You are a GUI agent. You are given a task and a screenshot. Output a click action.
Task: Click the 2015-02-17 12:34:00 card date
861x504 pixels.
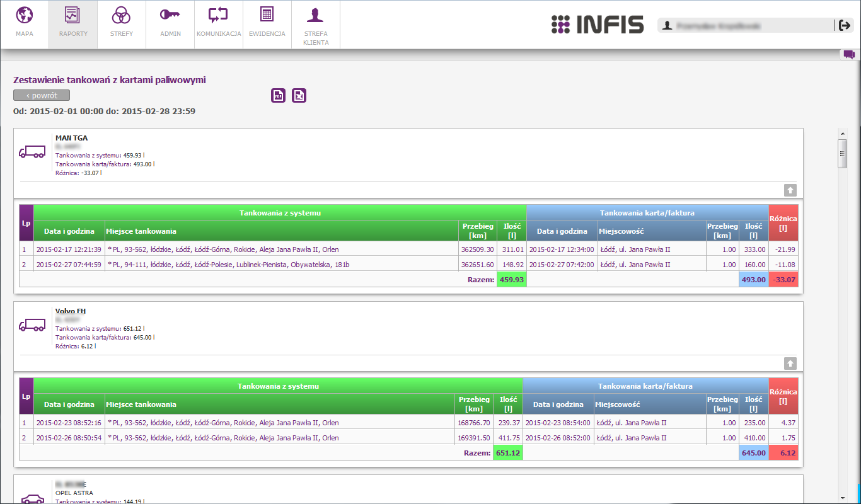click(562, 249)
